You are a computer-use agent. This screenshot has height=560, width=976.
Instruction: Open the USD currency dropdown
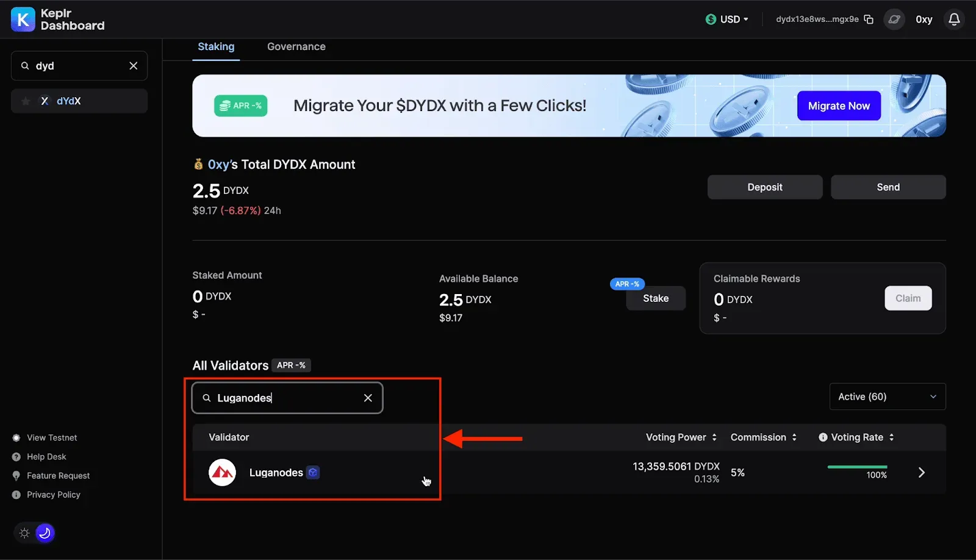tap(727, 20)
